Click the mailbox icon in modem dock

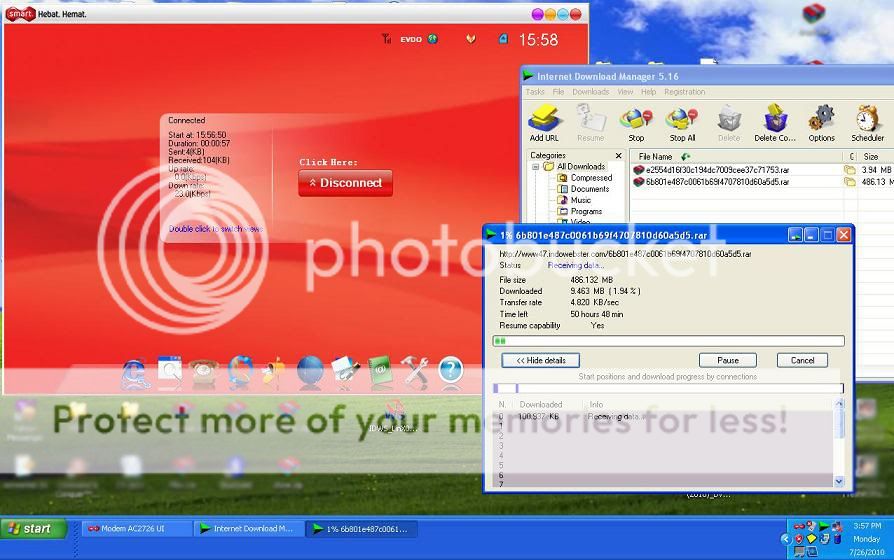coord(274,372)
